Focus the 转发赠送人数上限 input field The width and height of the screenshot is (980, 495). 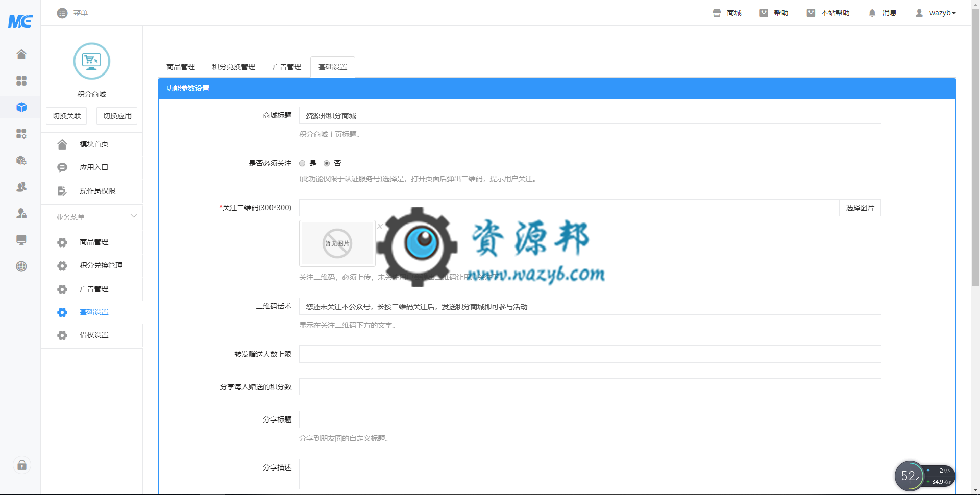pyautogui.click(x=590, y=354)
